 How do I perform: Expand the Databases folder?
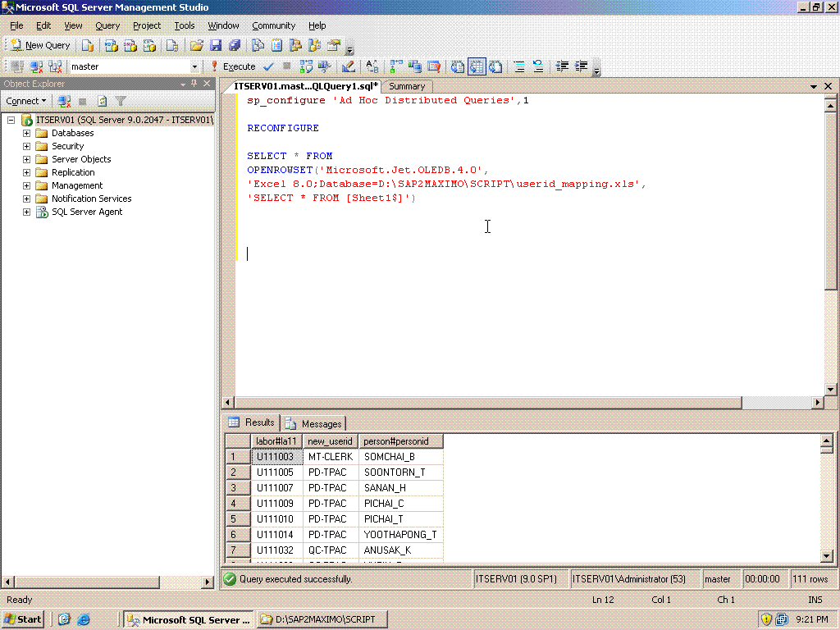pos(26,133)
